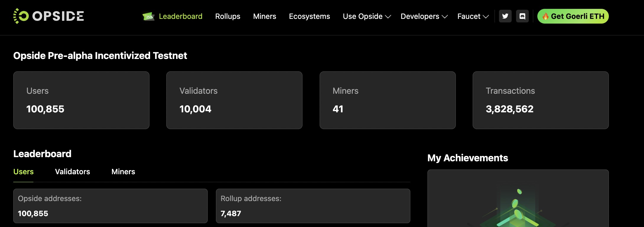Switch to the Miners leaderboard tab
Image resolution: width=644 pixels, height=227 pixels.
pos(123,172)
